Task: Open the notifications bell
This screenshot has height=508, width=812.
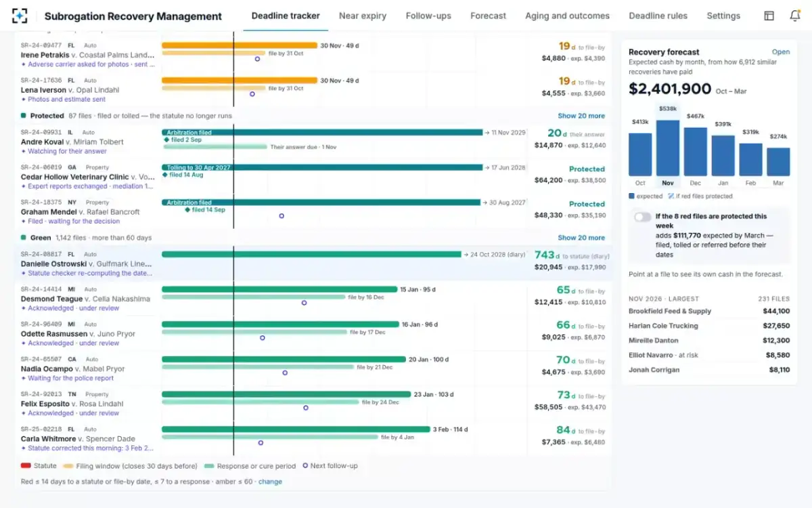Action: 795,16
